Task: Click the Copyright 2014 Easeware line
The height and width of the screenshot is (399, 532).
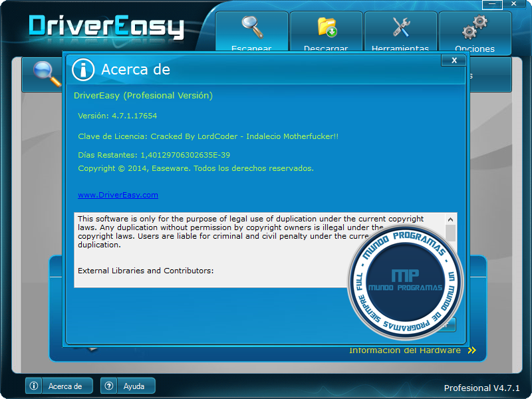Action: pyautogui.click(x=196, y=168)
